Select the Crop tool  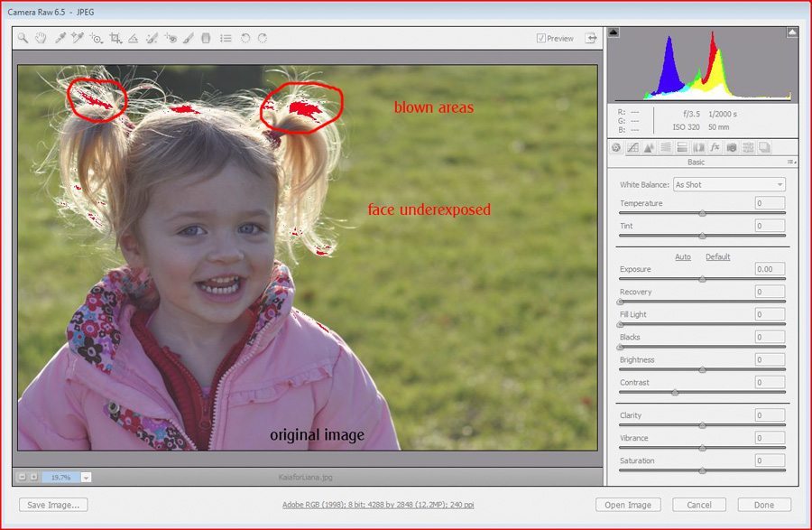(115, 39)
